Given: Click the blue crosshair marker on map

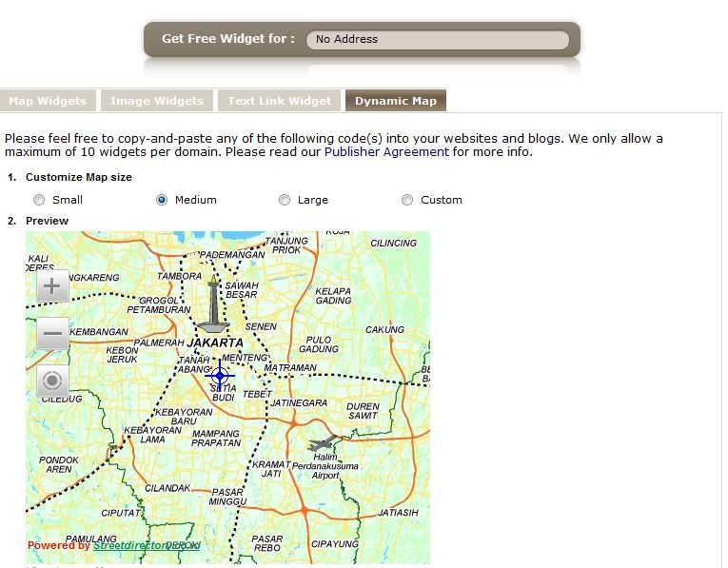Looking at the screenshot, I should [x=220, y=376].
